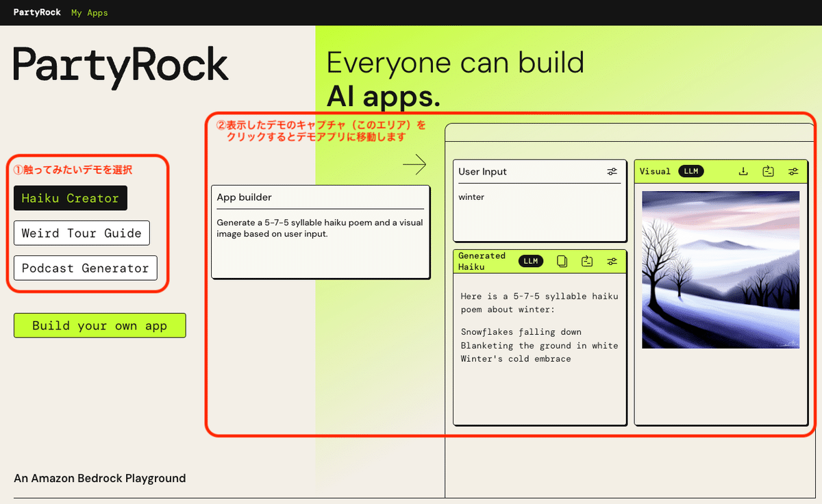Select the Weird Tour Guide demo
Image resolution: width=822 pixels, height=504 pixels.
(x=82, y=233)
